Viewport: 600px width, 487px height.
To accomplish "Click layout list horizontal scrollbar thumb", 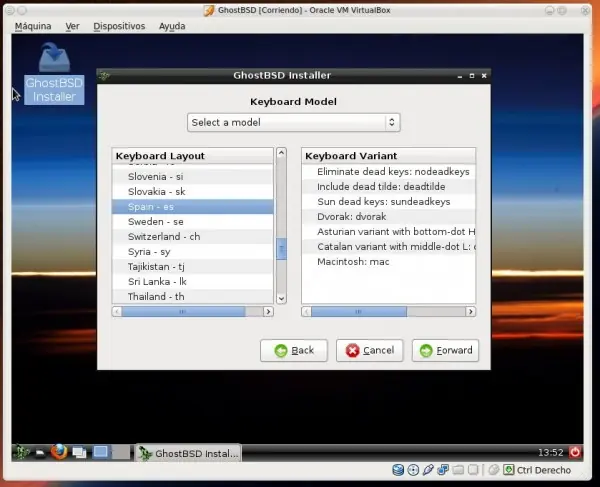I will pyautogui.click(x=183, y=312).
